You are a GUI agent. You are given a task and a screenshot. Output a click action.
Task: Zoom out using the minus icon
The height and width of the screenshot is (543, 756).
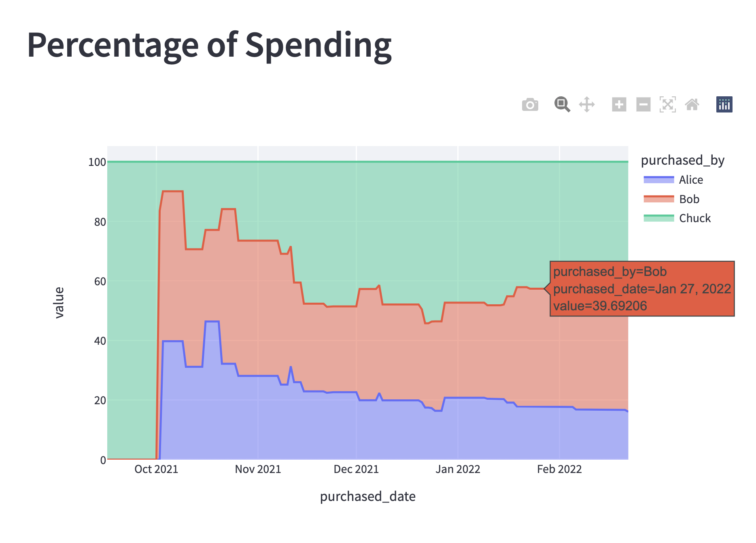[x=643, y=104]
